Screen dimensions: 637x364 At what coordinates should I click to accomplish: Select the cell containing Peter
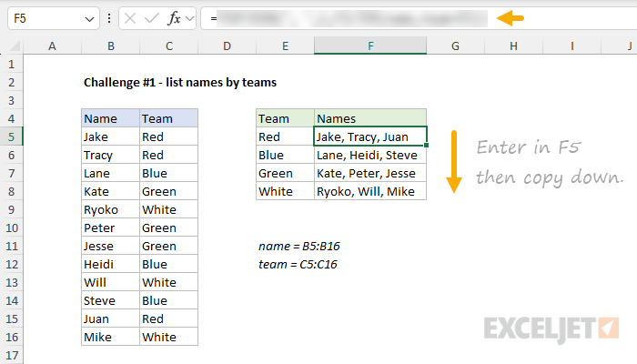click(110, 227)
